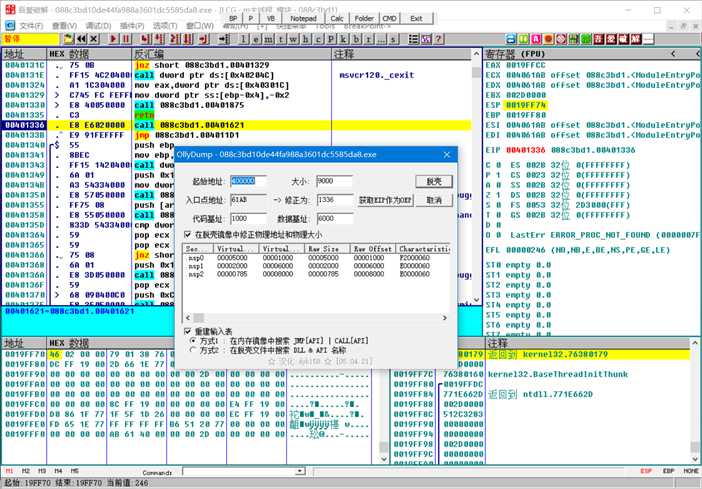Open Call stack with 'k' icon

point(343,39)
